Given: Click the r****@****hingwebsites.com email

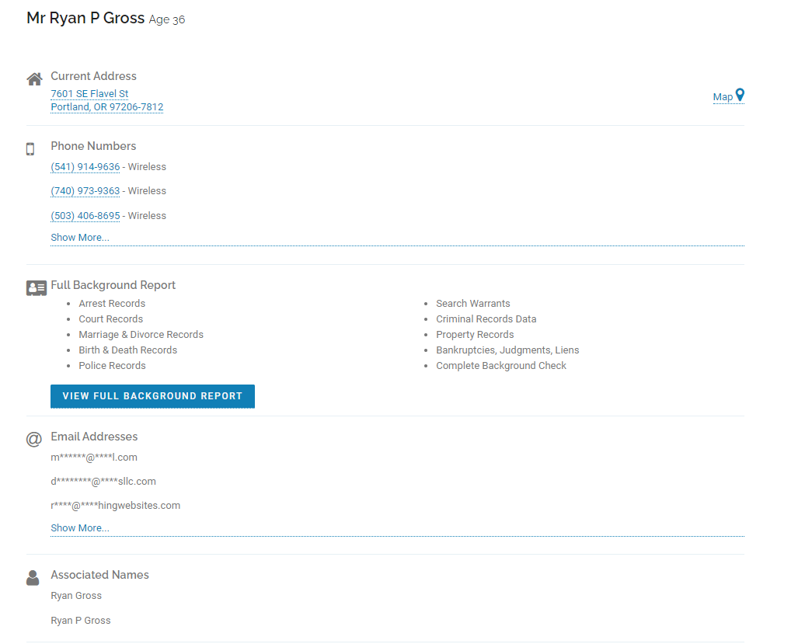Looking at the screenshot, I should tap(116, 506).
